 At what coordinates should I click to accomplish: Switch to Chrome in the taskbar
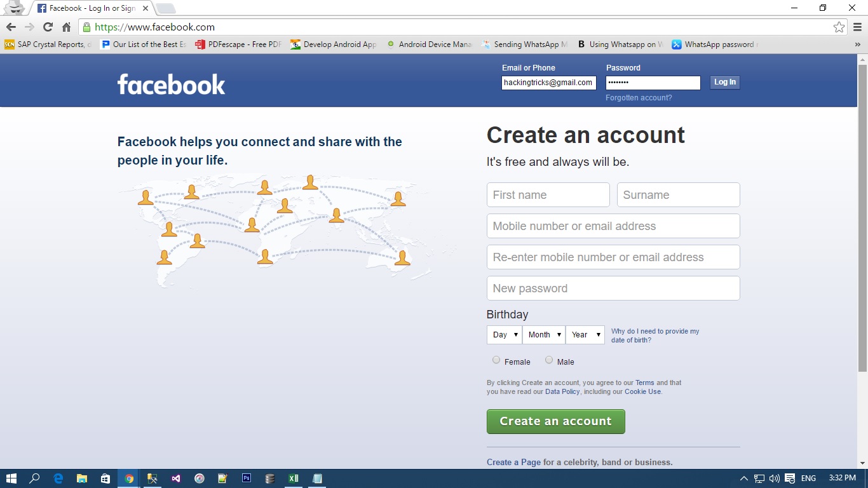click(129, 478)
